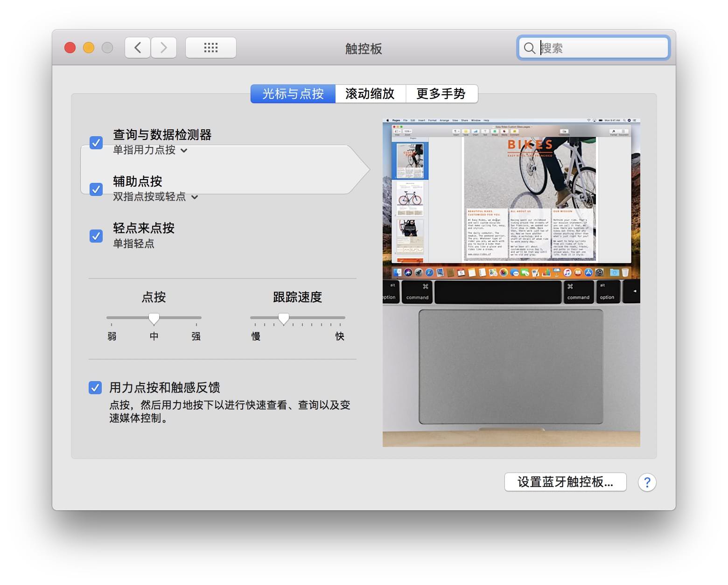Click the 点按 pressure slider handle

154,319
